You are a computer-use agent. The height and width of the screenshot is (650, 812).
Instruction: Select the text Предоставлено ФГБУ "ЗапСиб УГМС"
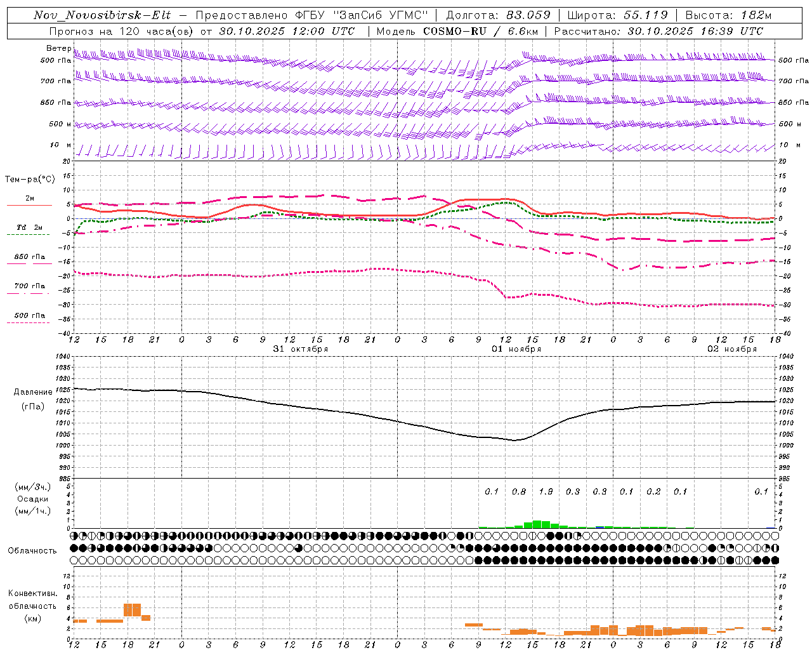312,15
